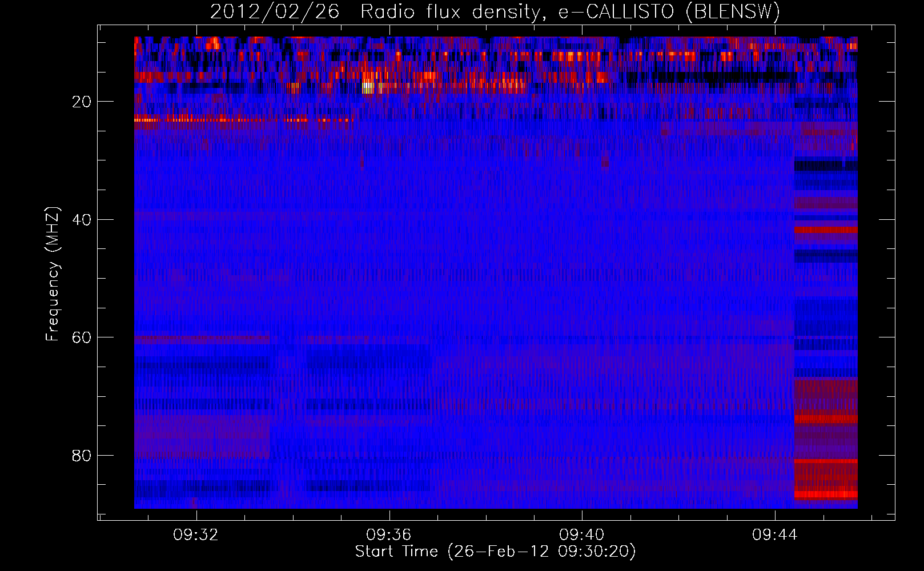
Task: Click the '09:40' time tick label
Action: 582,535
